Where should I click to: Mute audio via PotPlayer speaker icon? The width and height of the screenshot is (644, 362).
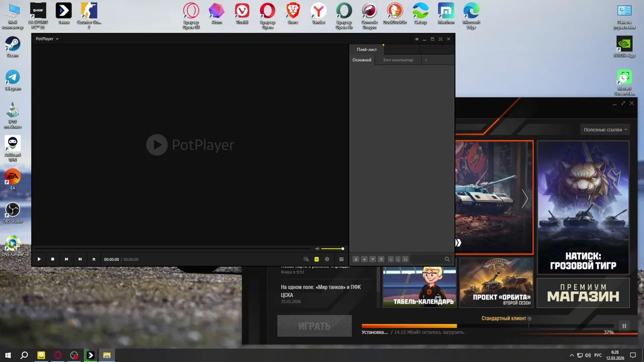pyautogui.click(x=317, y=249)
